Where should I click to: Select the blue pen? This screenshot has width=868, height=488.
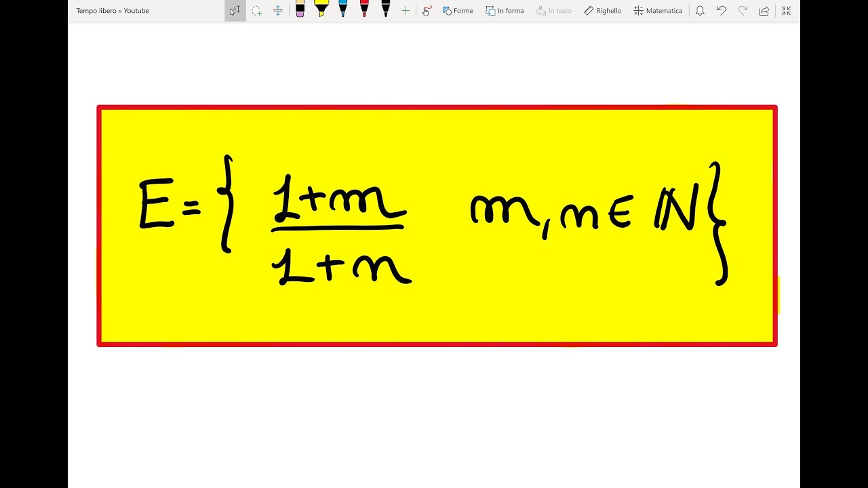coord(342,10)
